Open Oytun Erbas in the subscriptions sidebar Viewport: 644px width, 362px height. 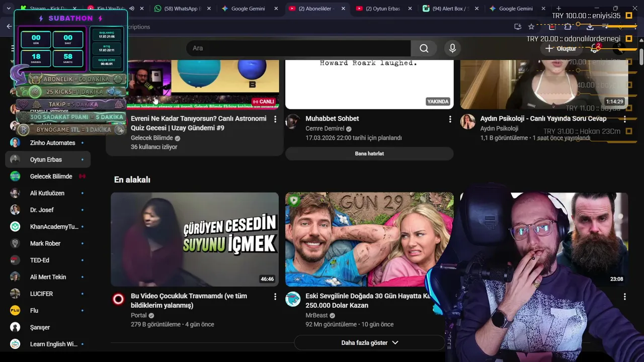(48, 159)
